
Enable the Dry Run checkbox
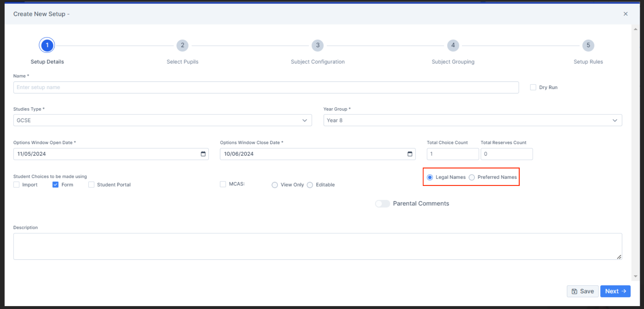click(533, 87)
